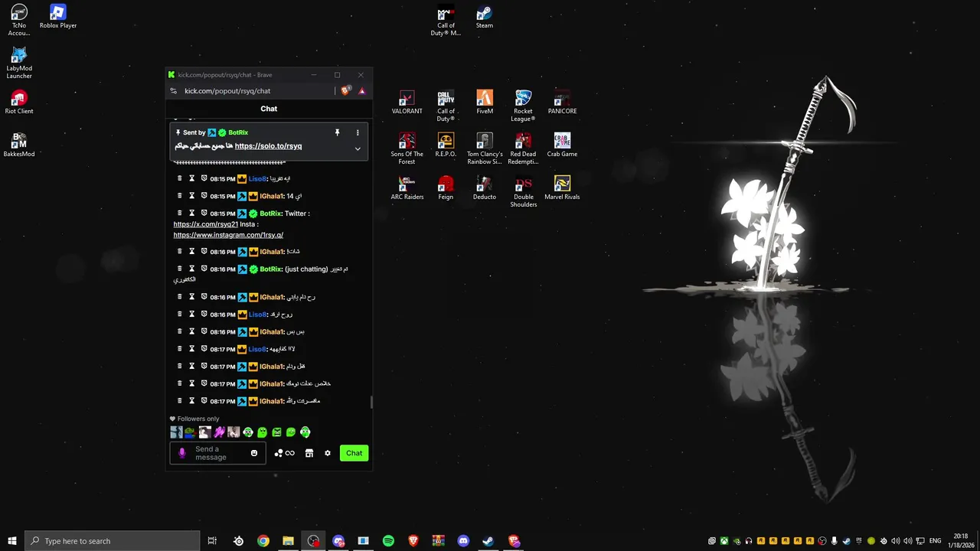Open Steam from the taskbar
The image size is (980, 551).
point(488,541)
